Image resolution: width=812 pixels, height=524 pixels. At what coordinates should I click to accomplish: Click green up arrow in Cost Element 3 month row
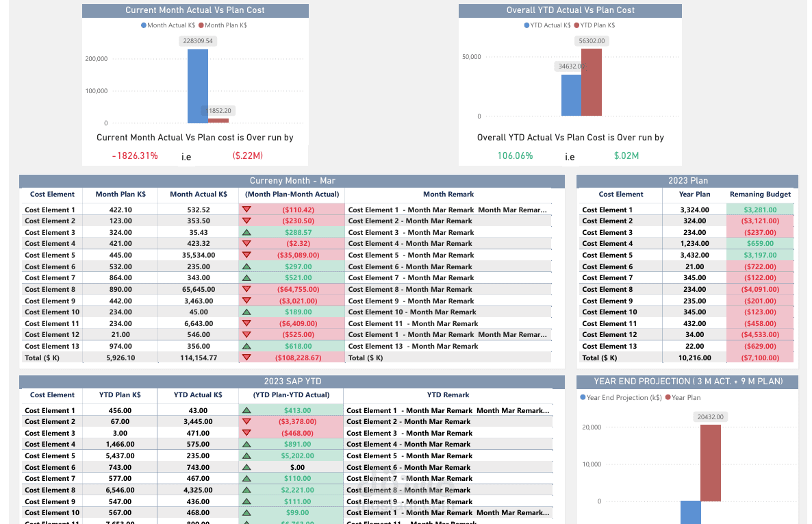click(x=246, y=232)
